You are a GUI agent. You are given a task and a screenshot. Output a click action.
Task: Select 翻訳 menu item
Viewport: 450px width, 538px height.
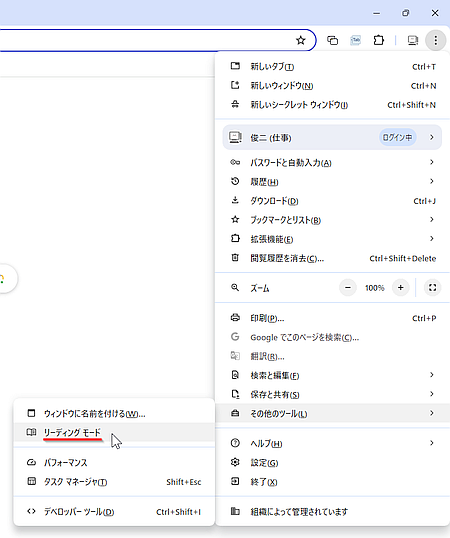[332, 357]
